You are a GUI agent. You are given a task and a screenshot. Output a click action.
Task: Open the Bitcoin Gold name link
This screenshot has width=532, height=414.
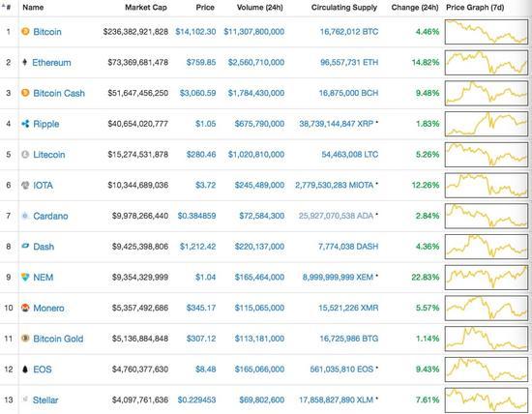(x=58, y=339)
